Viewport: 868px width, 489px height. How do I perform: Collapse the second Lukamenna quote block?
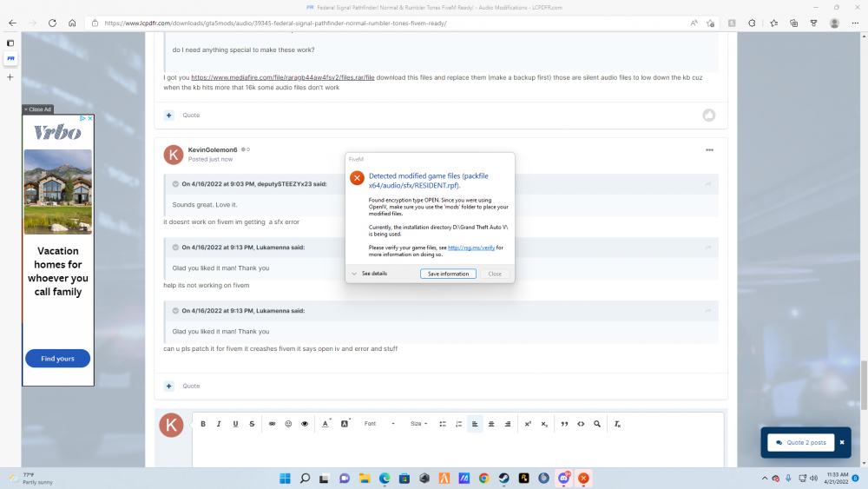tap(175, 311)
